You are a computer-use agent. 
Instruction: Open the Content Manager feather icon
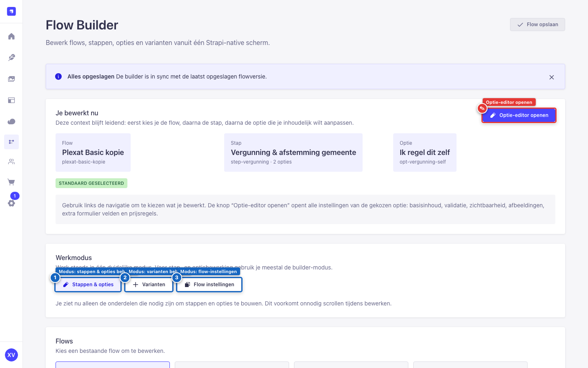click(x=11, y=58)
